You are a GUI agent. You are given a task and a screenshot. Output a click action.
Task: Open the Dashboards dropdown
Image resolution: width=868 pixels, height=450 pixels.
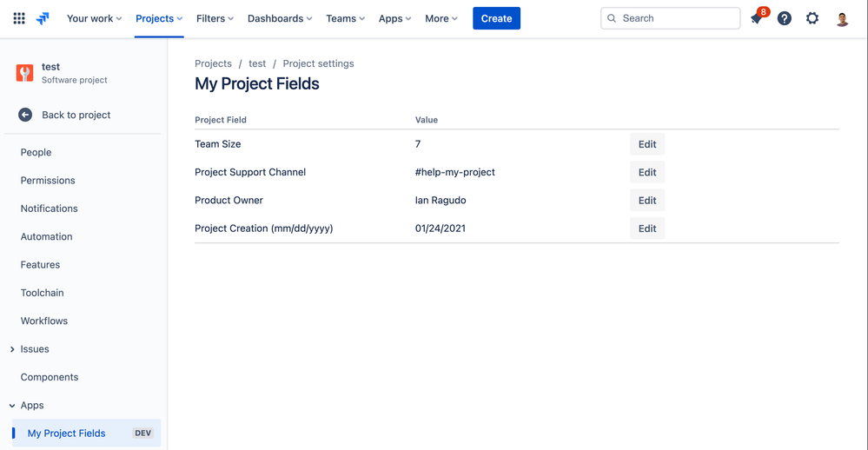point(280,18)
